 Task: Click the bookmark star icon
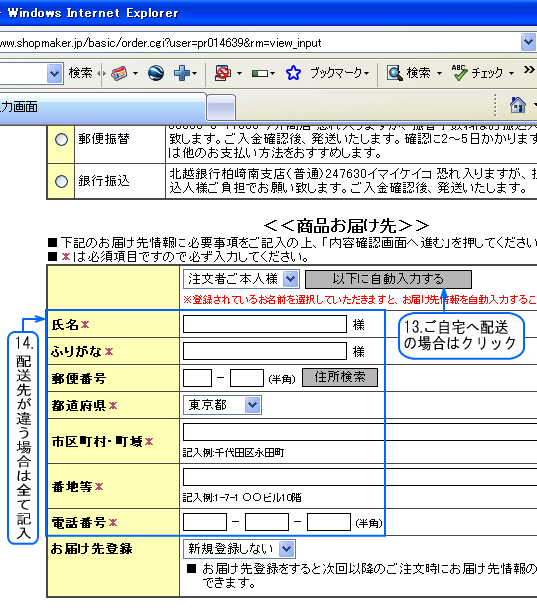(x=293, y=73)
